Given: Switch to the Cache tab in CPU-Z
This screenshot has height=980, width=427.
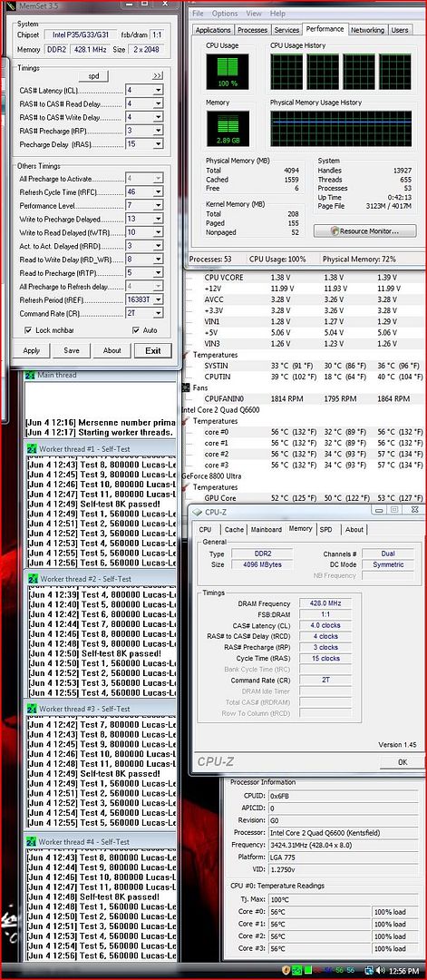Looking at the screenshot, I should coord(234,529).
